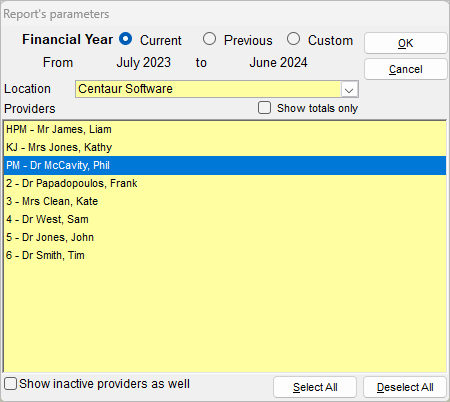450x402 pixels.
Task: Choose the Previous financial year option
Action: (x=209, y=39)
